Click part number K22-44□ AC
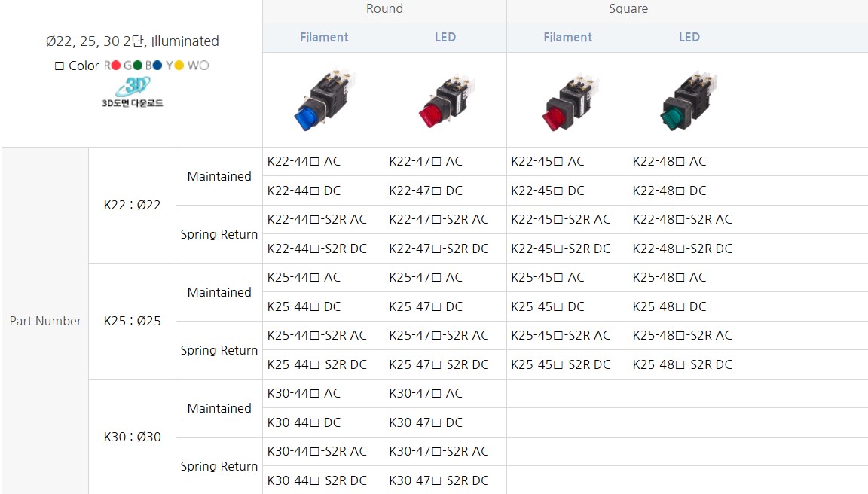Image resolution: width=868 pixels, height=494 pixels. 304,161
